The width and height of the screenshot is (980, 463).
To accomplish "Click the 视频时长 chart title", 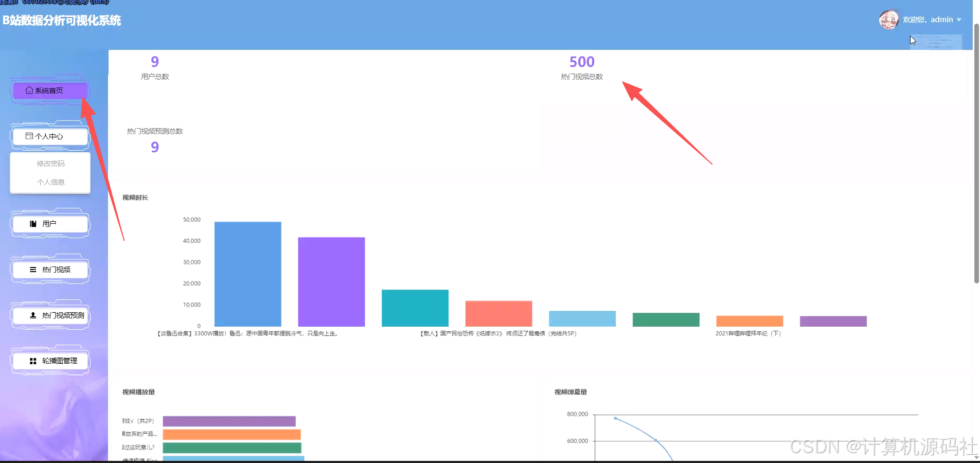I will (135, 198).
